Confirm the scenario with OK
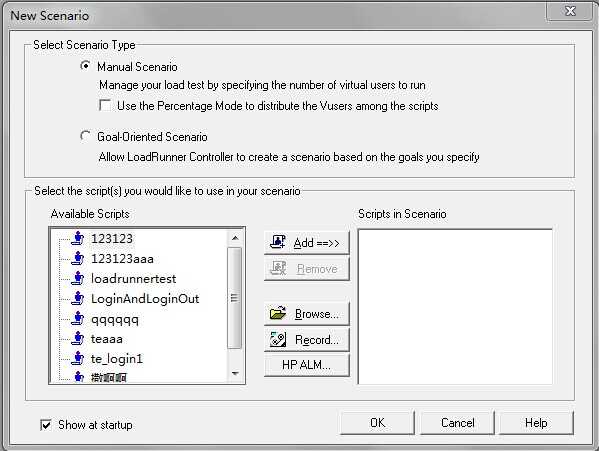This screenshot has width=599, height=451. coord(377,423)
